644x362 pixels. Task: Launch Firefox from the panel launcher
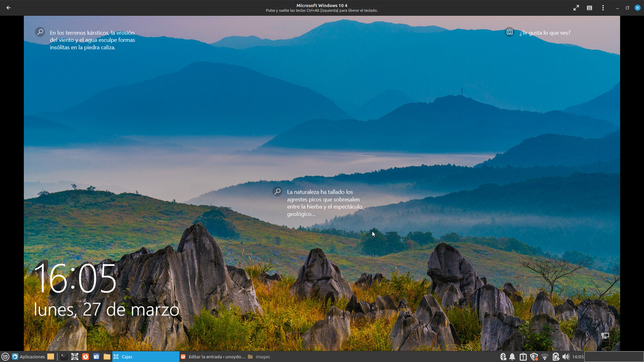pos(86,357)
